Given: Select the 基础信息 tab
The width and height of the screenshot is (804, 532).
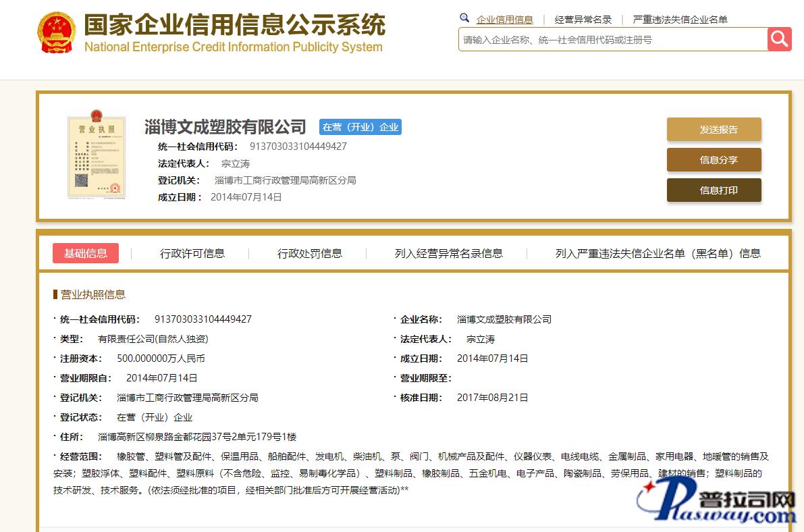Looking at the screenshot, I should [86, 253].
